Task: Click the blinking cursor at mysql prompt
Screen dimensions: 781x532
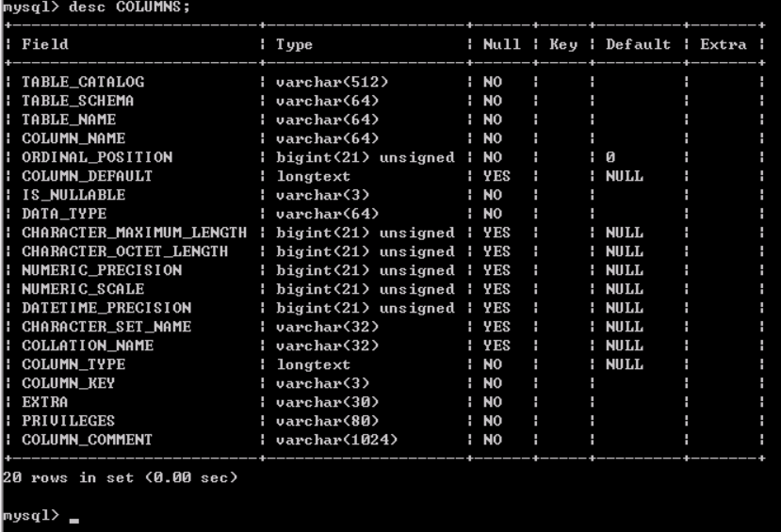Action: [x=74, y=521]
